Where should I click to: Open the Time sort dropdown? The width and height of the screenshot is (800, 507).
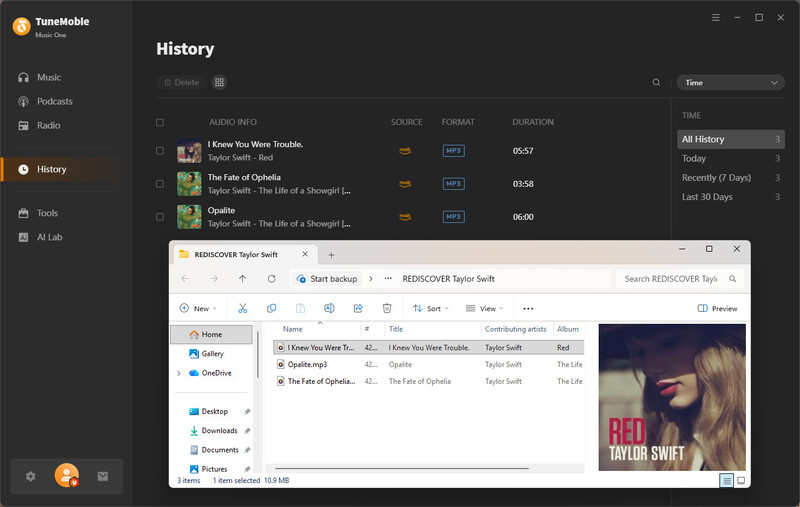pos(730,83)
